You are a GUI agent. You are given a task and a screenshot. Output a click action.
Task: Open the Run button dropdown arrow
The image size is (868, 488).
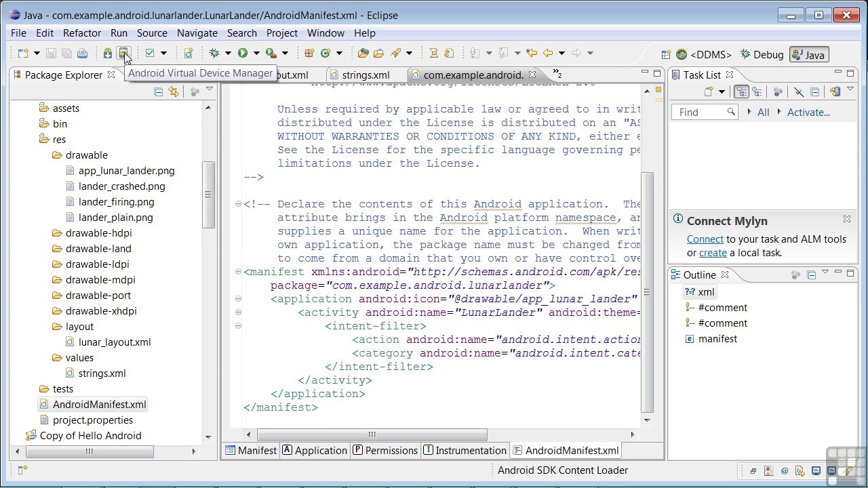(256, 54)
